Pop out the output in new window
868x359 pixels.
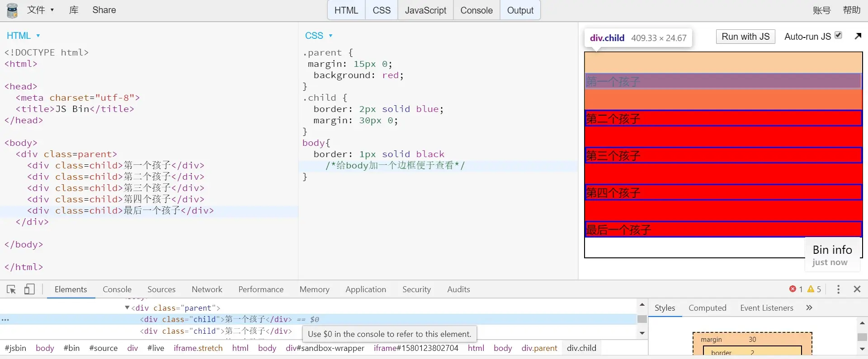[858, 36]
